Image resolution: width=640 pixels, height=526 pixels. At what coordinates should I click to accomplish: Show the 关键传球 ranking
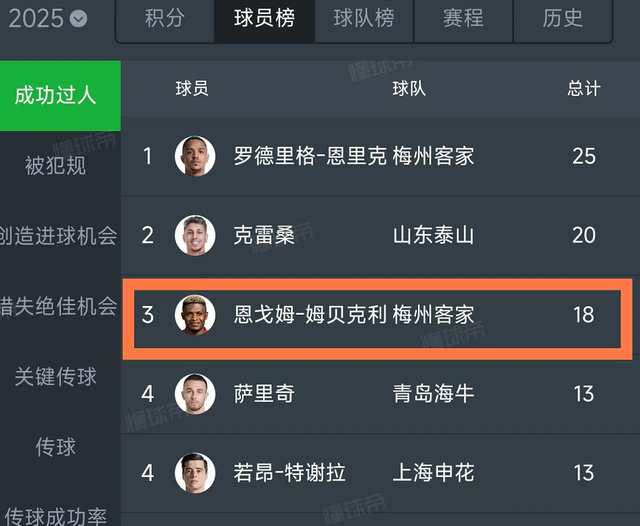(56, 377)
